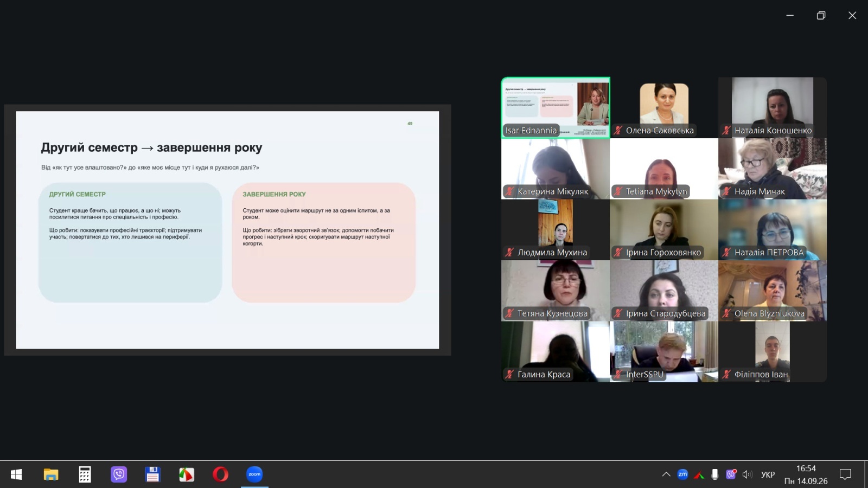Image resolution: width=868 pixels, height=488 pixels.
Task: Open the Calculator from taskbar
Action: (85, 474)
